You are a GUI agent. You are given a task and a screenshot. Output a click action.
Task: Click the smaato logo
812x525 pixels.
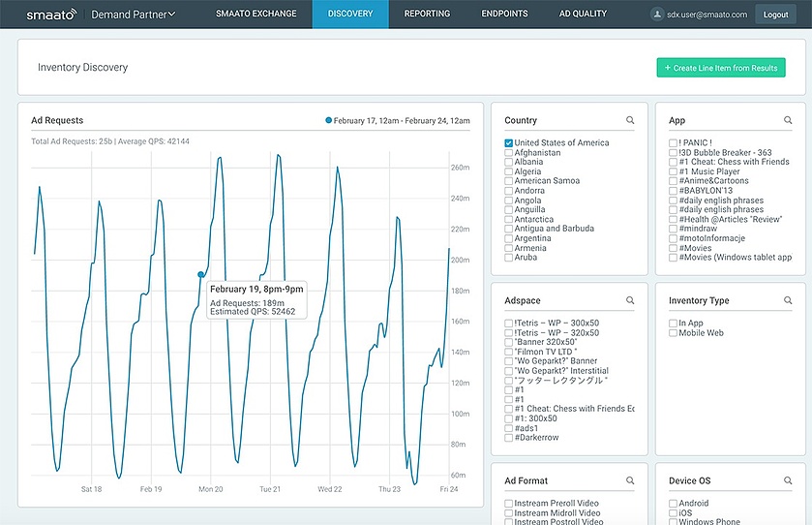coord(52,15)
